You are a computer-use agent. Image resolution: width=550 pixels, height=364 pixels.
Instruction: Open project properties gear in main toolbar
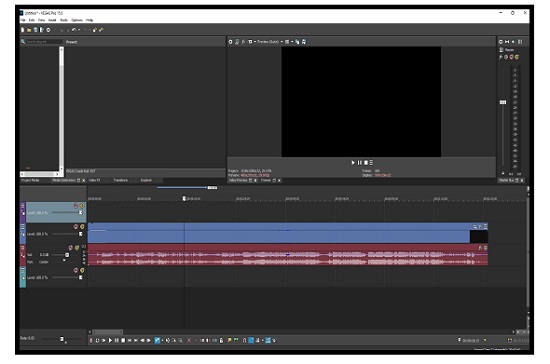[x=48, y=30]
